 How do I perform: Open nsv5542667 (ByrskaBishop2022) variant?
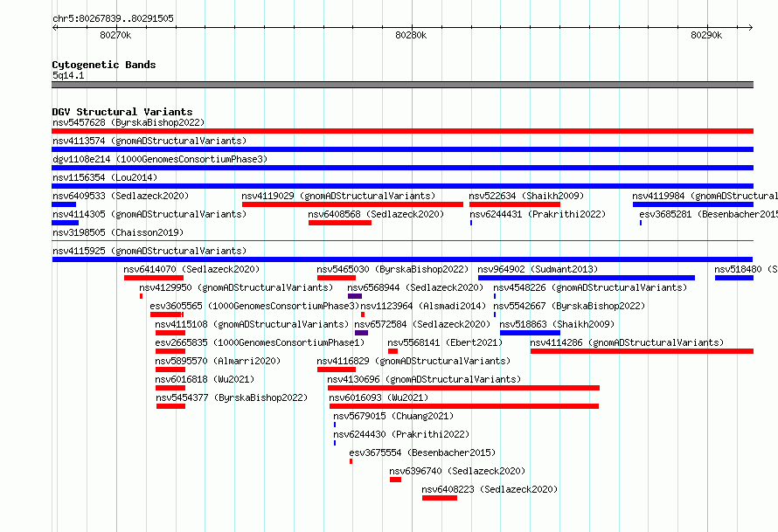tap(569, 306)
